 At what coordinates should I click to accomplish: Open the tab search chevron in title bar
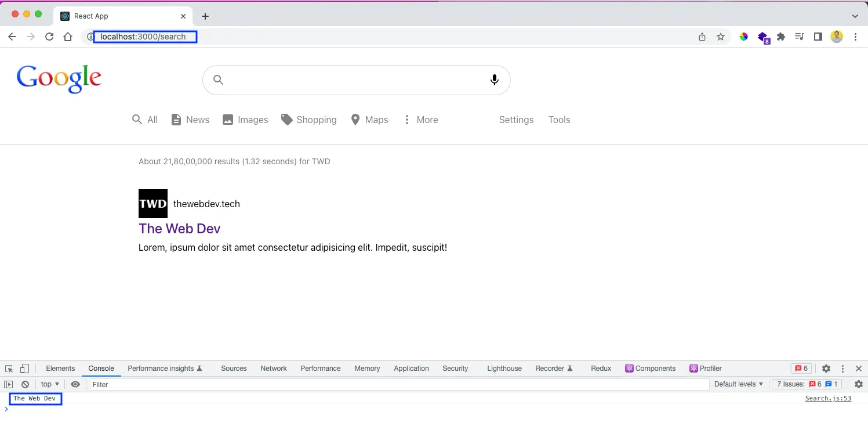pyautogui.click(x=855, y=16)
